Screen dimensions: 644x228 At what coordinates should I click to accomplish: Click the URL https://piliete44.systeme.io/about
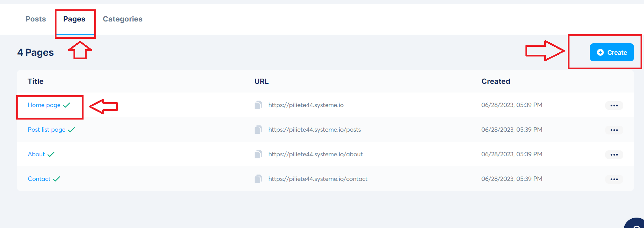point(315,154)
